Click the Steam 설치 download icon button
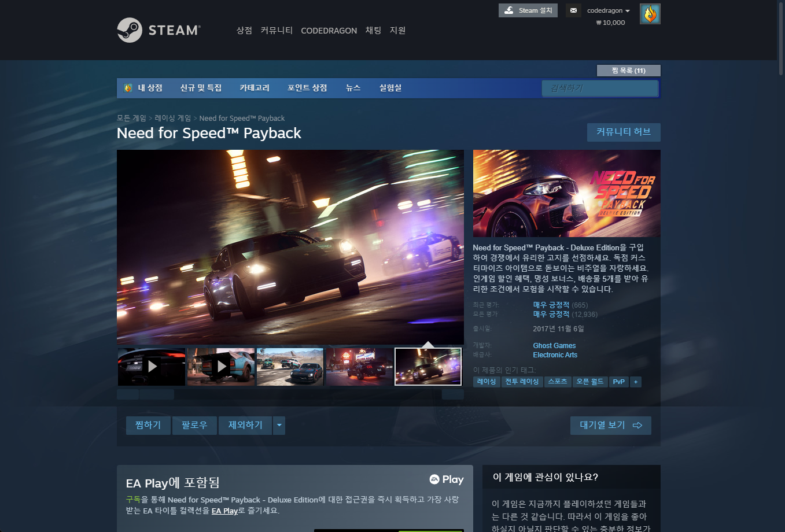785x532 pixels. click(528, 10)
